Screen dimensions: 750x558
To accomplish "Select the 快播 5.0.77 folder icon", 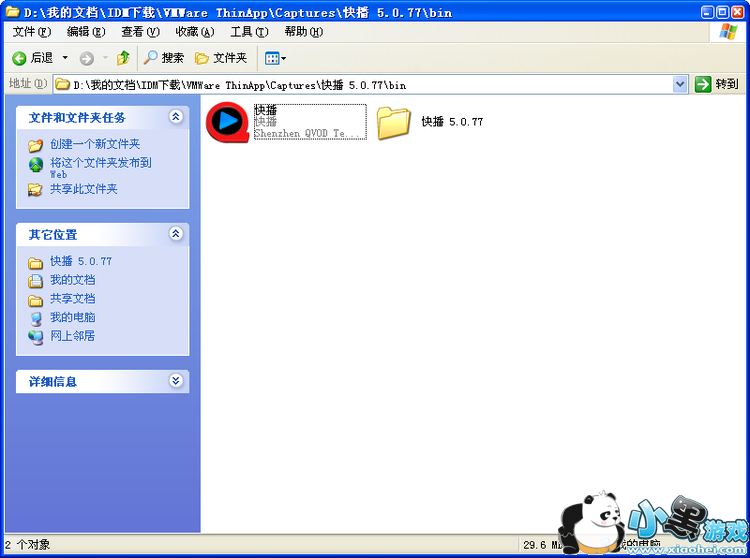I will [x=393, y=123].
